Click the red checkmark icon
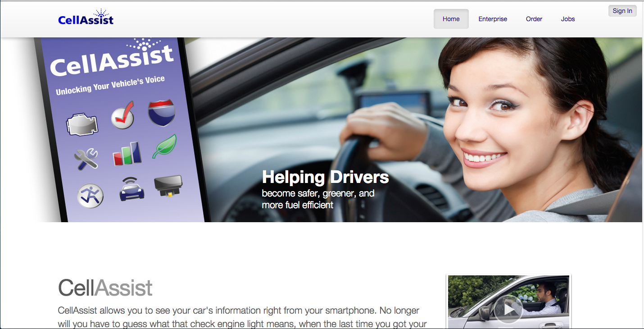The image size is (644, 329). click(123, 115)
